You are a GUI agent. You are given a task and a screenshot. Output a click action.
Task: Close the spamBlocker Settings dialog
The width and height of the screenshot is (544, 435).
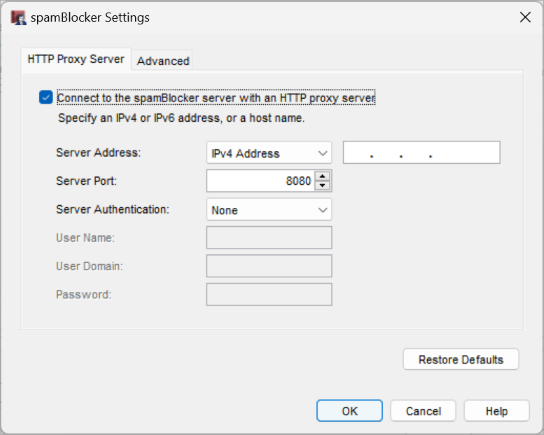point(525,17)
